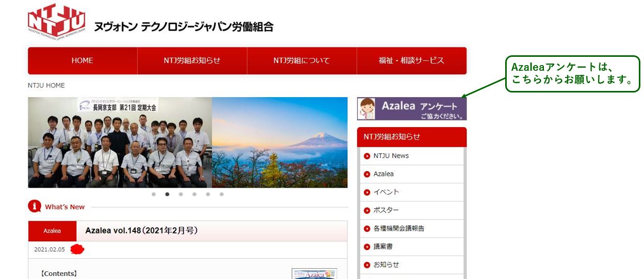Image resolution: width=644 pixels, height=279 pixels.
Task: Click the red arrow bullet beside ポスター
Action: [x=367, y=210]
